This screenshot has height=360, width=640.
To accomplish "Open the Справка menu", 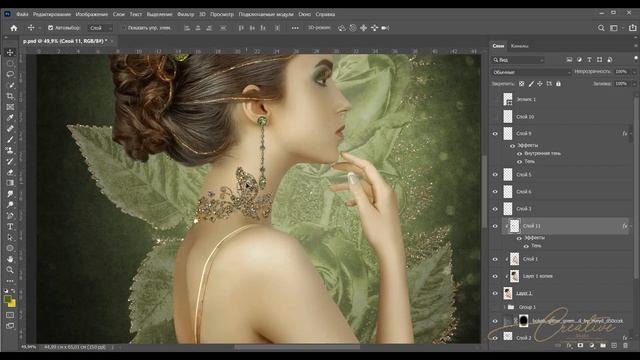I will tap(325, 14).
